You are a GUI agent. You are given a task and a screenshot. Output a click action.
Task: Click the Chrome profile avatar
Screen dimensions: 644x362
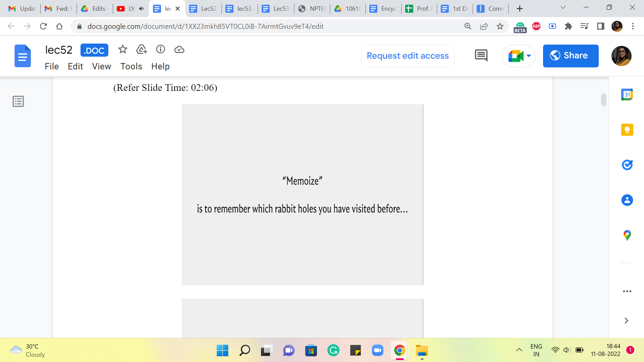tap(617, 26)
